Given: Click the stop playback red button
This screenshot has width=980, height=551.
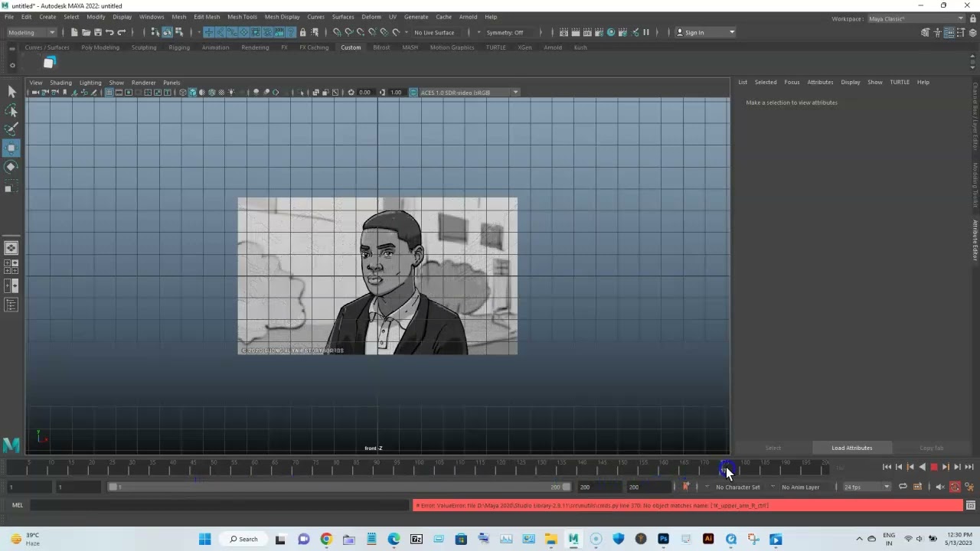Looking at the screenshot, I should point(934,467).
